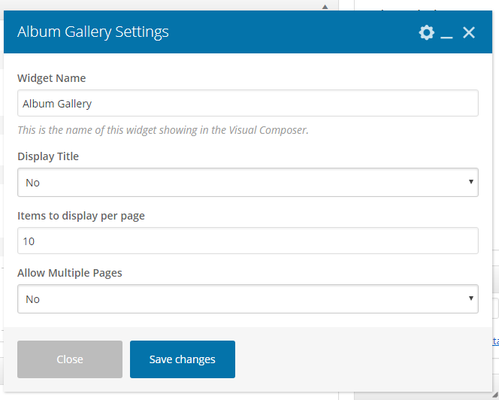Open the Allow Multiple Pages dropdown
The image size is (499, 400).
(x=248, y=299)
